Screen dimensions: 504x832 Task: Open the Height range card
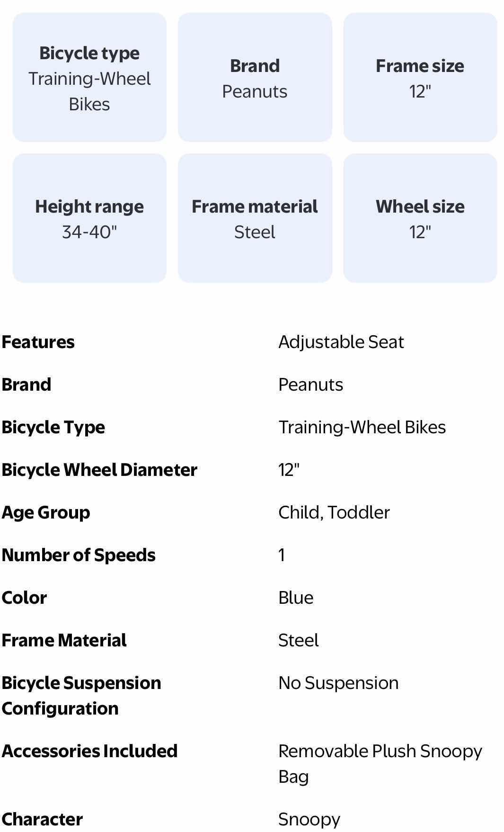[89, 218]
